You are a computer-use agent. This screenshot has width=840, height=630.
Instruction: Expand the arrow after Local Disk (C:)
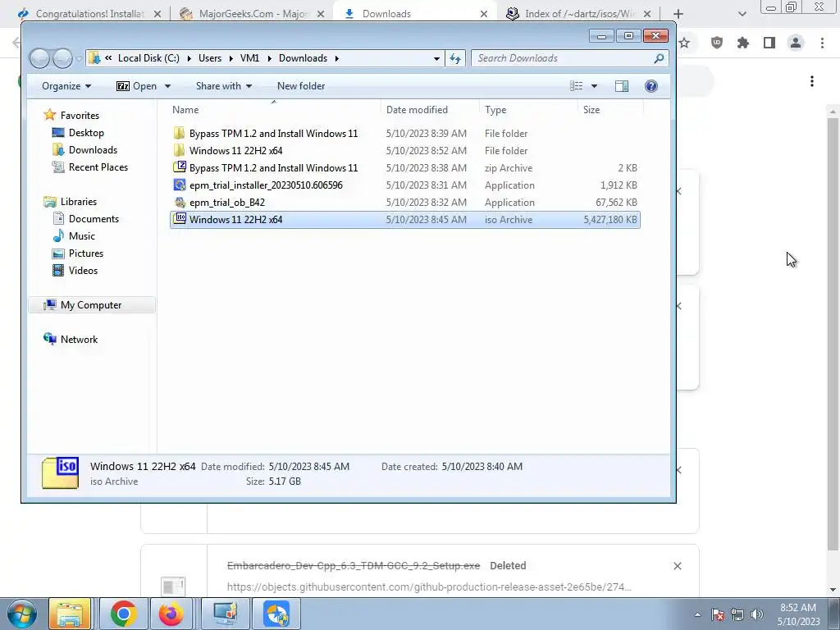click(189, 58)
